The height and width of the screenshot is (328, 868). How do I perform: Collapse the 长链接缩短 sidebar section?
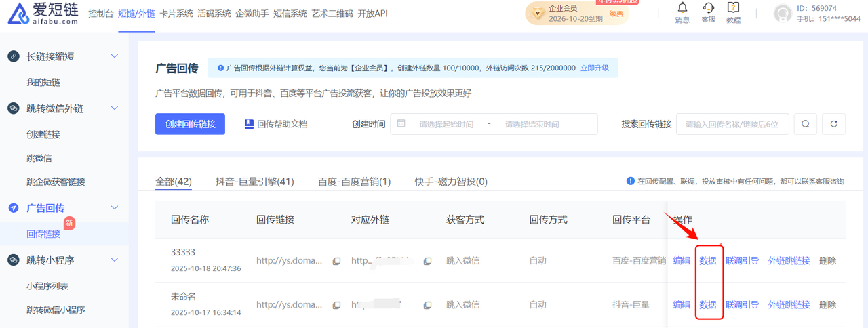pyautogui.click(x=115, y=56)
